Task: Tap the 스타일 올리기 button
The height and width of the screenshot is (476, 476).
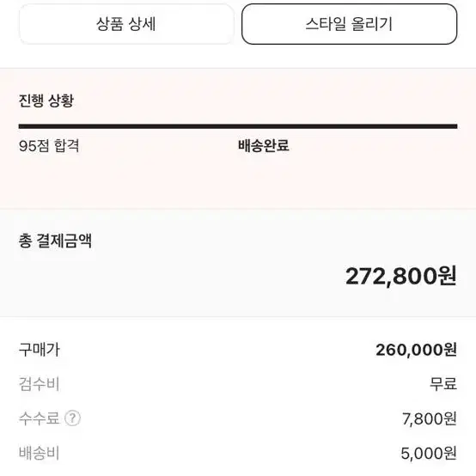Action: [x=349, y=24]
